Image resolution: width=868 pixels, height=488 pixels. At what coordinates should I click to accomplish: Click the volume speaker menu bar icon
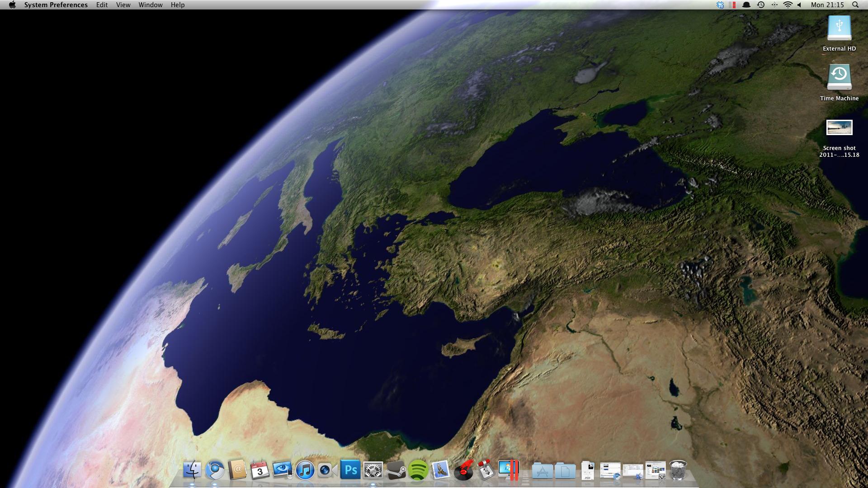799,5
